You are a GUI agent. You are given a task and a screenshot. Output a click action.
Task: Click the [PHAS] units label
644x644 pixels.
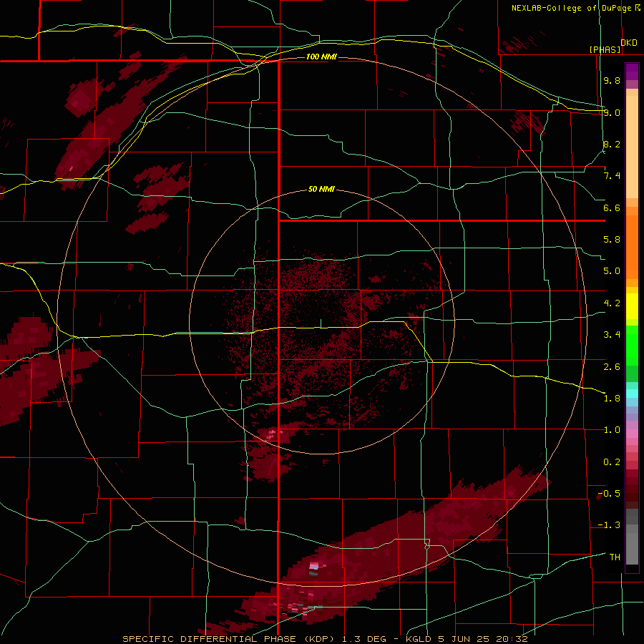pyautogui.click(x=605, y=50)
